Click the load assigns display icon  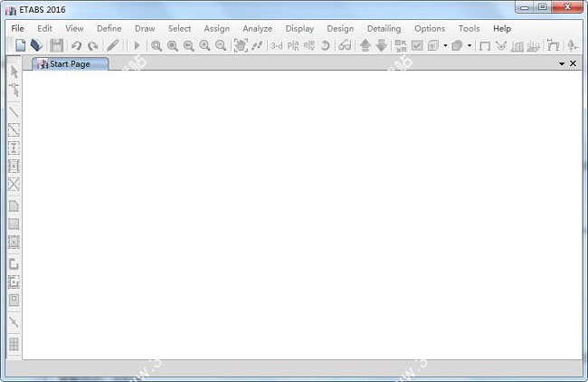pos(501,45)
